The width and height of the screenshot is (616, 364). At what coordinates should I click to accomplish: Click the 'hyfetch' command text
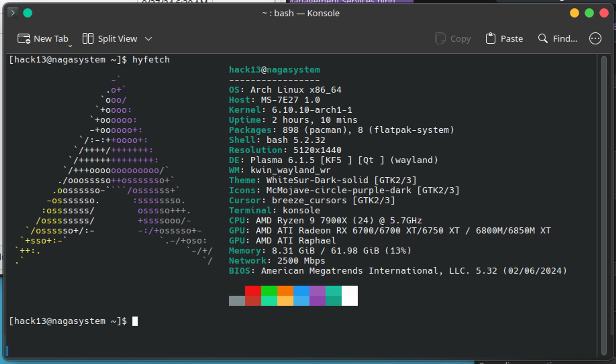151,60
